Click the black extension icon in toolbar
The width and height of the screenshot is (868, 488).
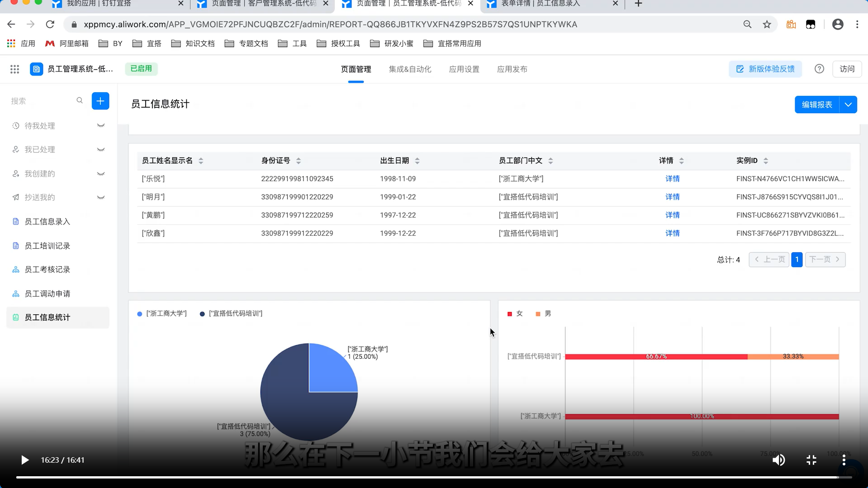[x=811, y=24]
